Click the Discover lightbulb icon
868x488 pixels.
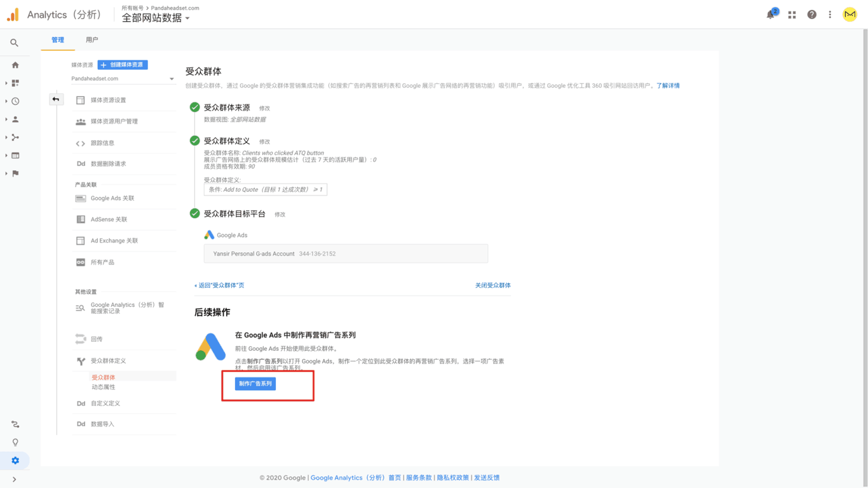click(x=15, y=442)
